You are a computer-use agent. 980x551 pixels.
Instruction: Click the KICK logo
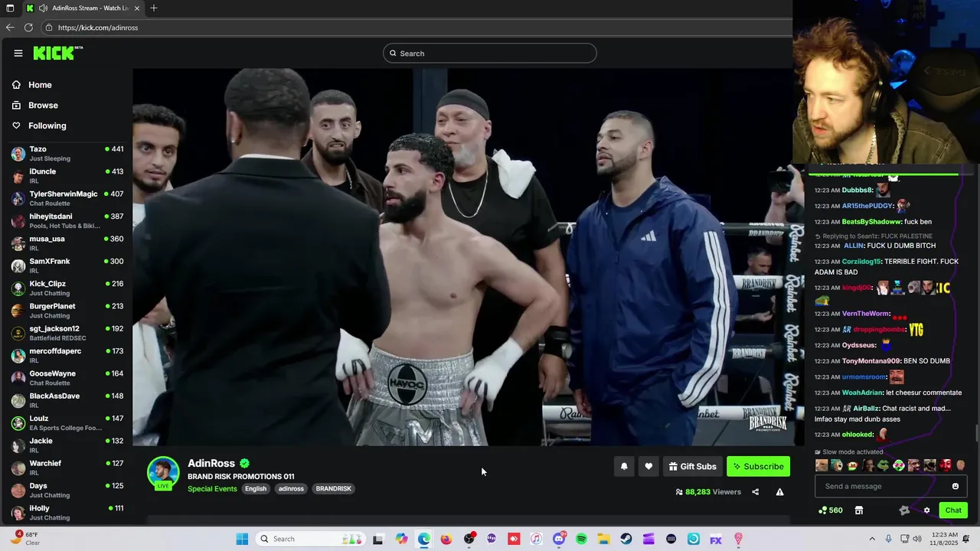[57, 53]
